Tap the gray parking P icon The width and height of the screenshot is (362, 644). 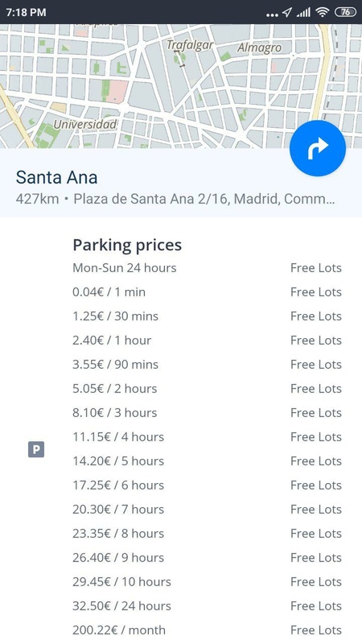point(36,449)
